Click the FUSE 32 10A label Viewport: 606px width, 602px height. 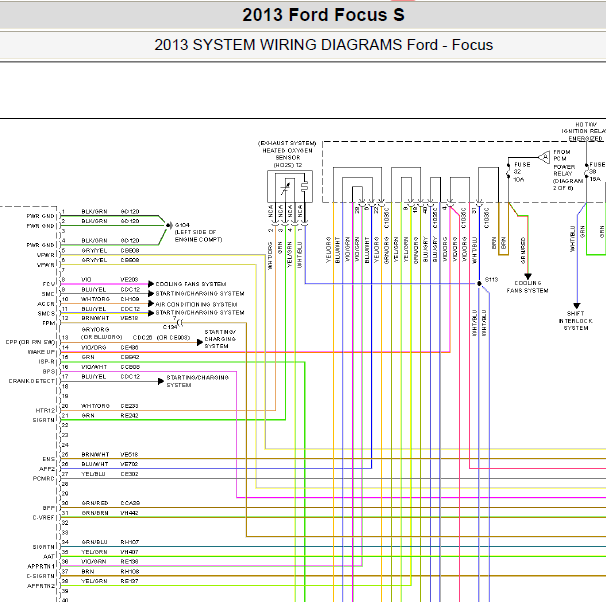tap(522, 172)
